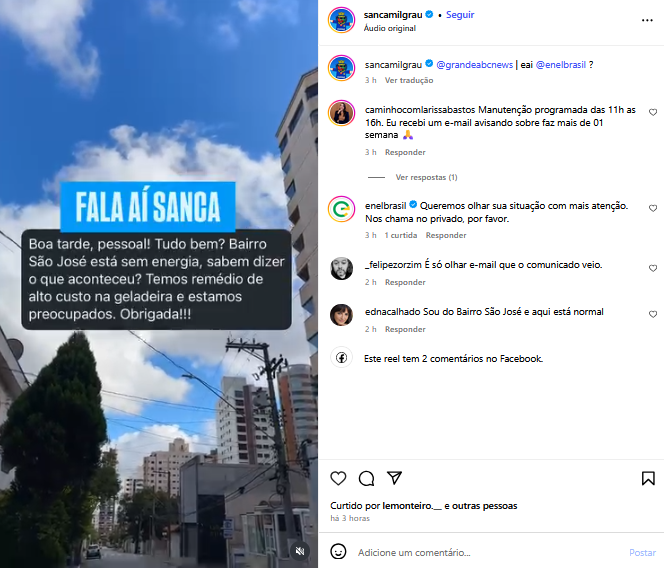
Task: Unmute the reel video sound
Action: pyautogui.click(x=300, y=551)
